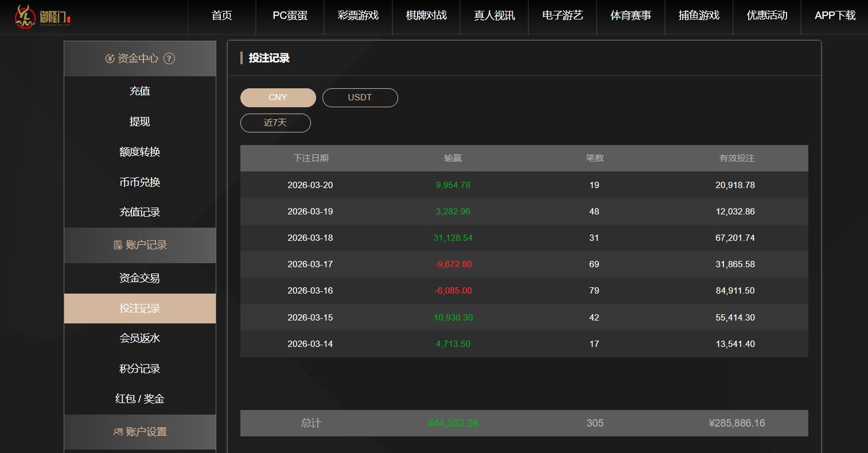Open the 充值 deposit page
This screenshot has width=868, height=453.
(x=139, y=91)
